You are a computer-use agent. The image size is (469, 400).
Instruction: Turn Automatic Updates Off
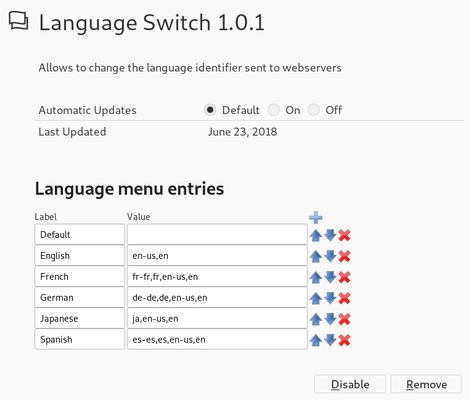tap(314, 110)
